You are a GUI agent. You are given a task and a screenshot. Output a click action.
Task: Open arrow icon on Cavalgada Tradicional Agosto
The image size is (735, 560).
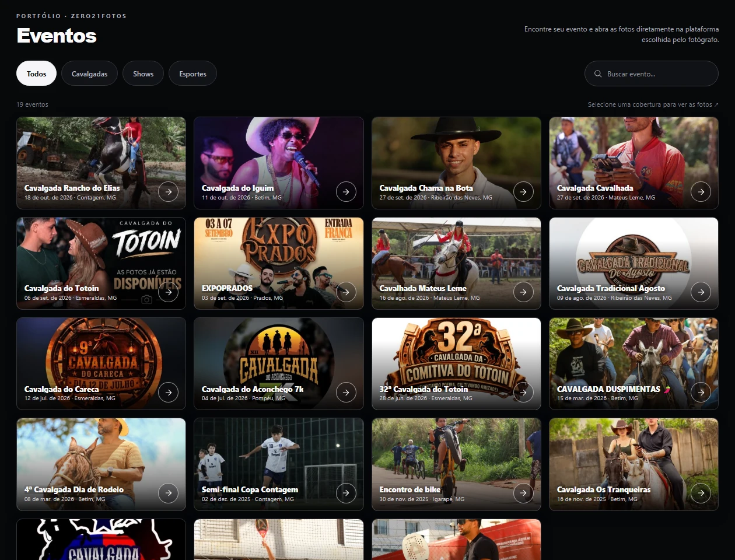pyautogui.click(x=701, y=292)
